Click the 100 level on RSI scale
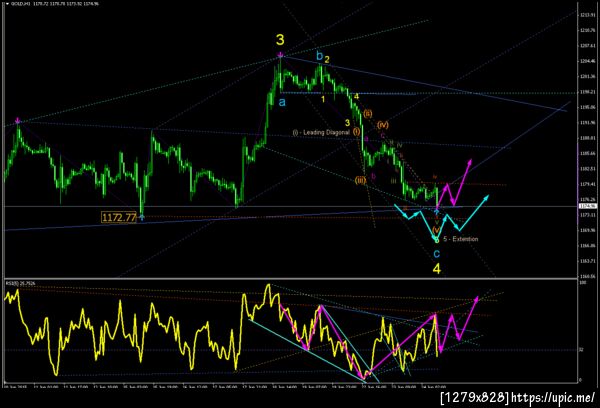Screen dimensions: 600x408 coord(582,282)
